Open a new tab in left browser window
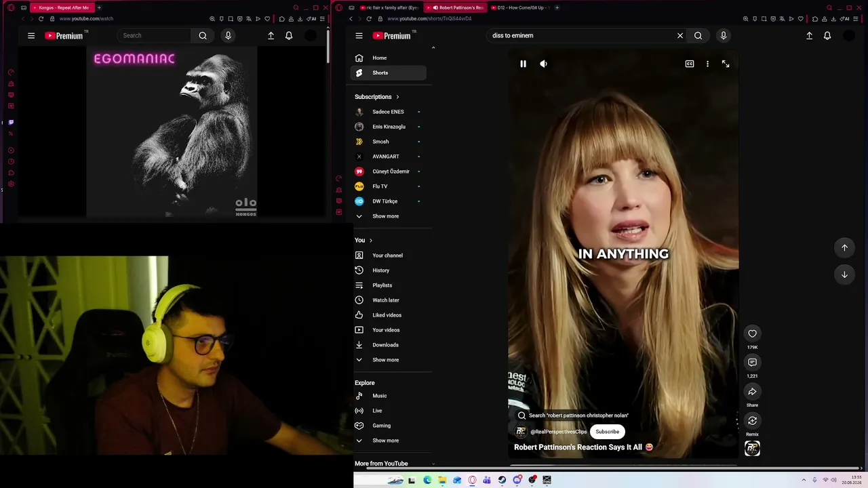 click(99, 7)
